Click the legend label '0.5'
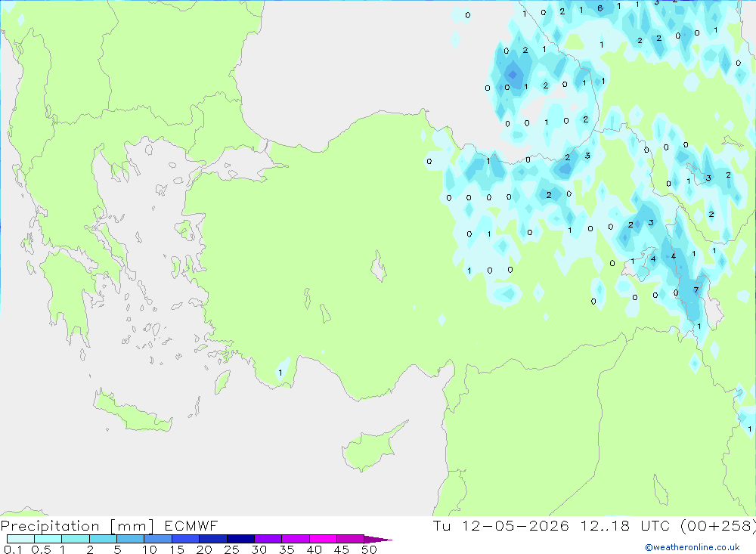This screenshot has height=554, width=756. coord(41,549)
